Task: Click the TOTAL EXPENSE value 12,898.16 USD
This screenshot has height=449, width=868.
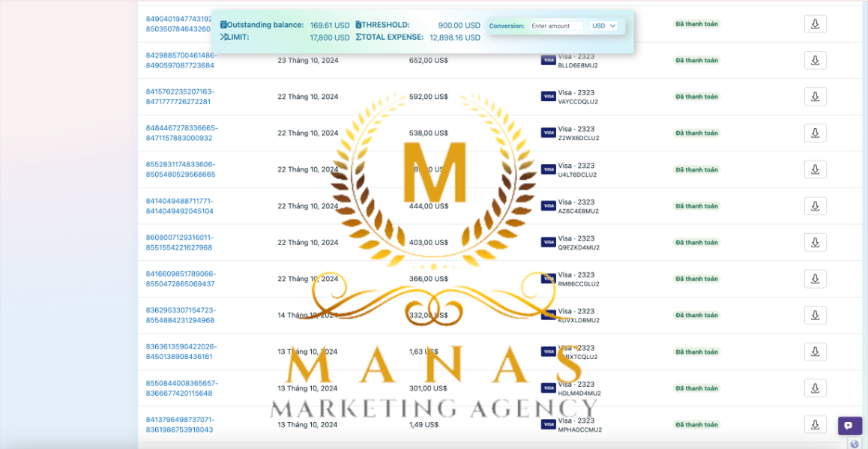Action: [455, 37]
